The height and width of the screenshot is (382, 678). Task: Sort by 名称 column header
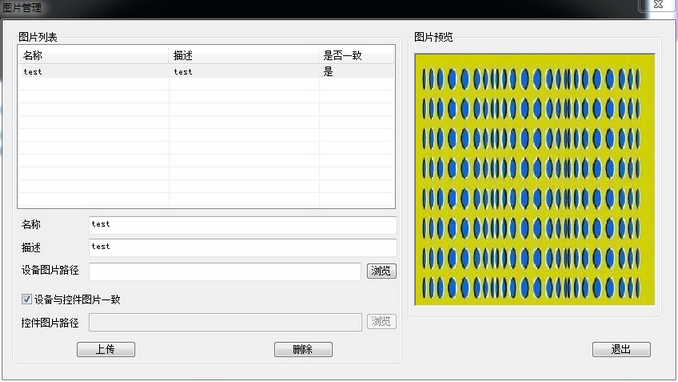[93, 55]
